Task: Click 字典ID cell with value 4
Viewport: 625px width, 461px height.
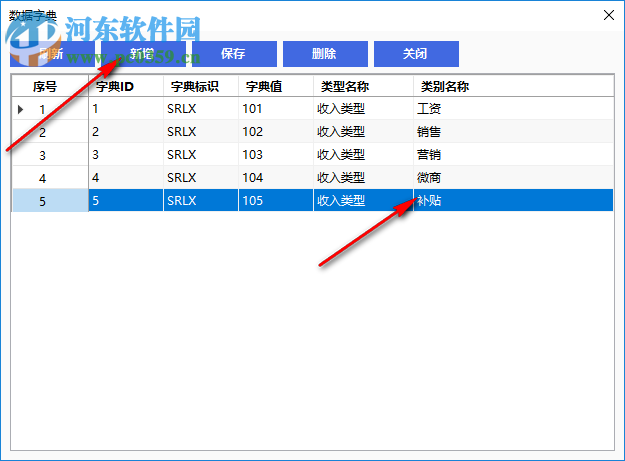Action: (x=126, y=178)
